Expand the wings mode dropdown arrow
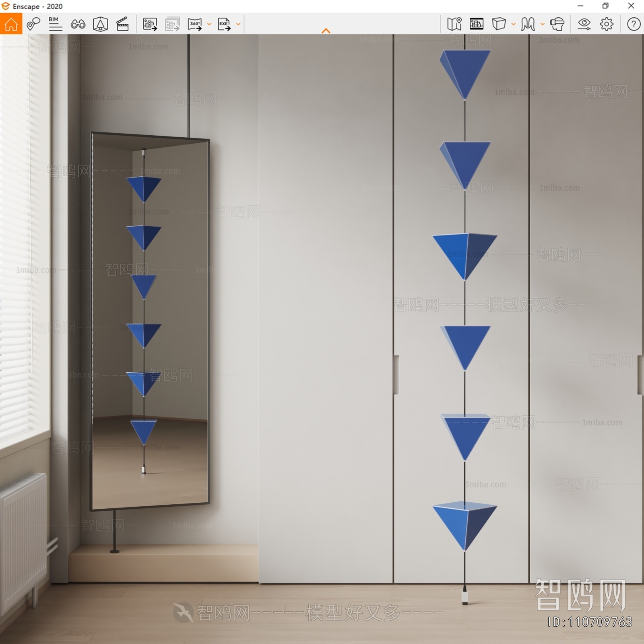The image size is (644, 644). [x=543, y=24]
